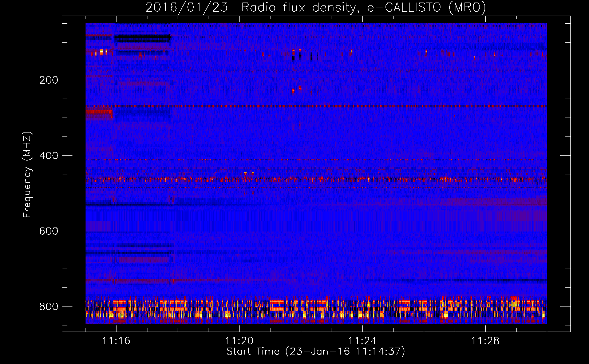589x364 pixels.
Task: Click the "Start Time (23-Jan-16 11:14:37)" label
Action: (316, 352)
